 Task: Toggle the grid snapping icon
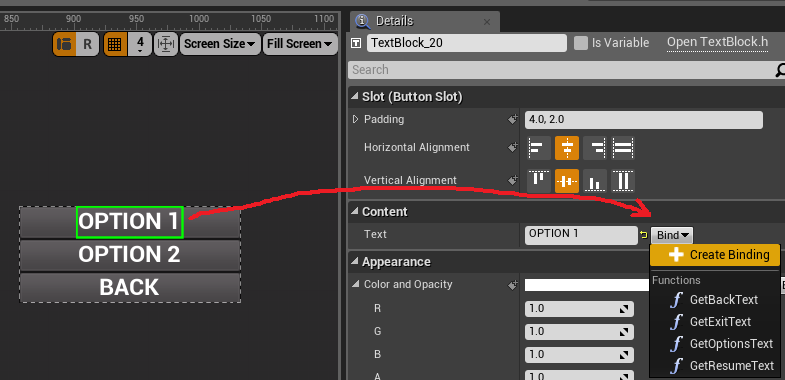115,44
